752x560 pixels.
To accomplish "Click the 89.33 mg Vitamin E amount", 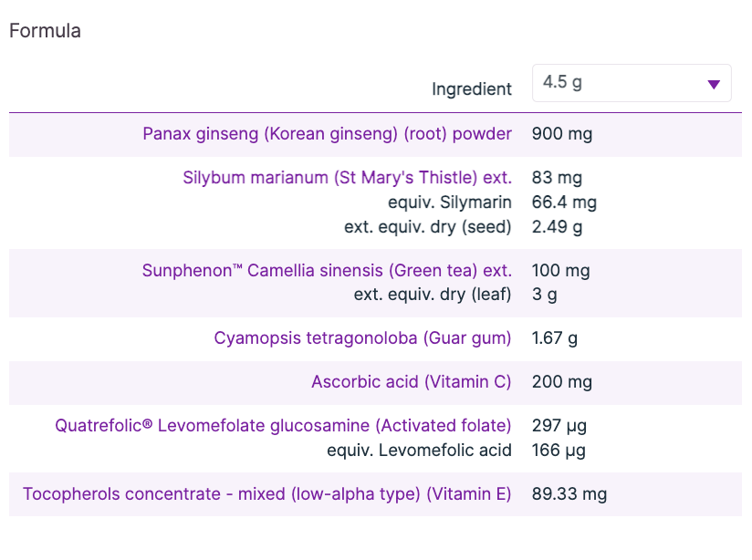I will 569,494.
